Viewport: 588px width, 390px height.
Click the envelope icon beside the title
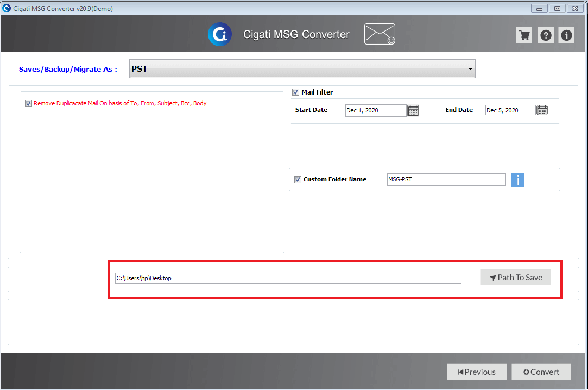coord(380,34)
